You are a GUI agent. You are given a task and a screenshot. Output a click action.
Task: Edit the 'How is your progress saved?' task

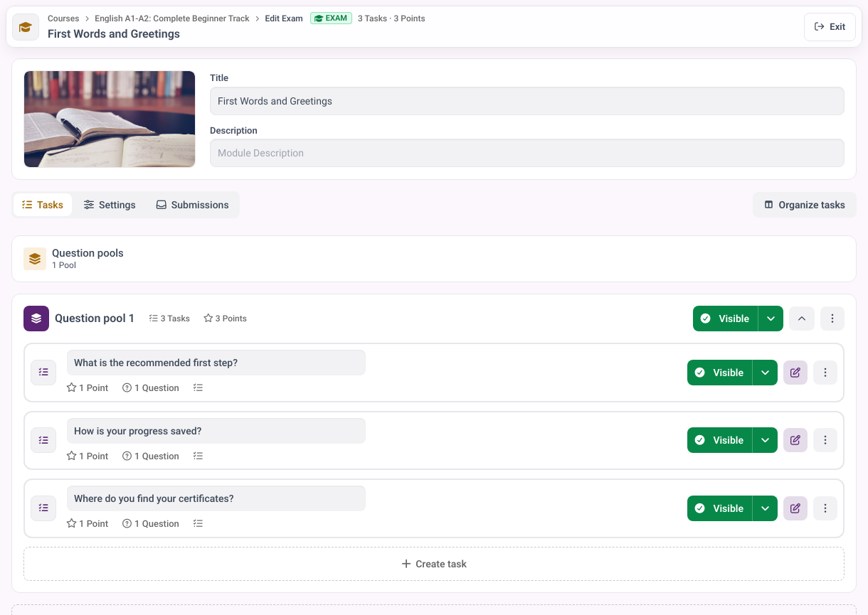click(x=795, y=440)
